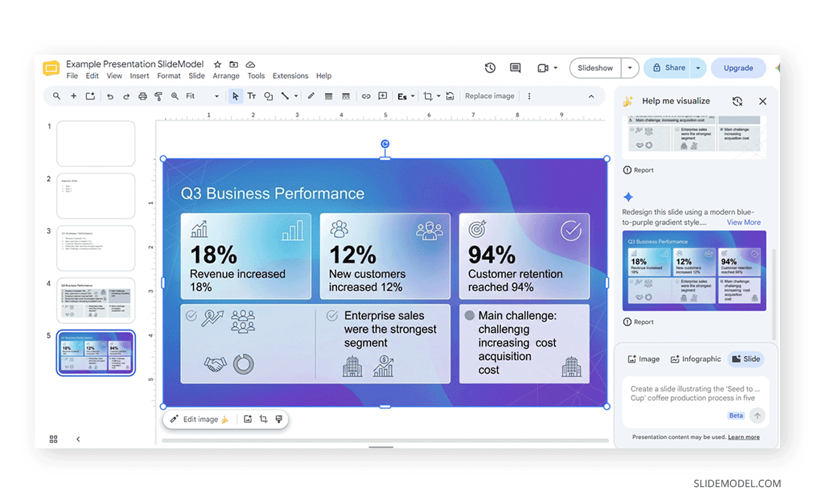Viewport: 814px width, 504px height.
Task: Select the Line tool
Action: coord(285,96)
